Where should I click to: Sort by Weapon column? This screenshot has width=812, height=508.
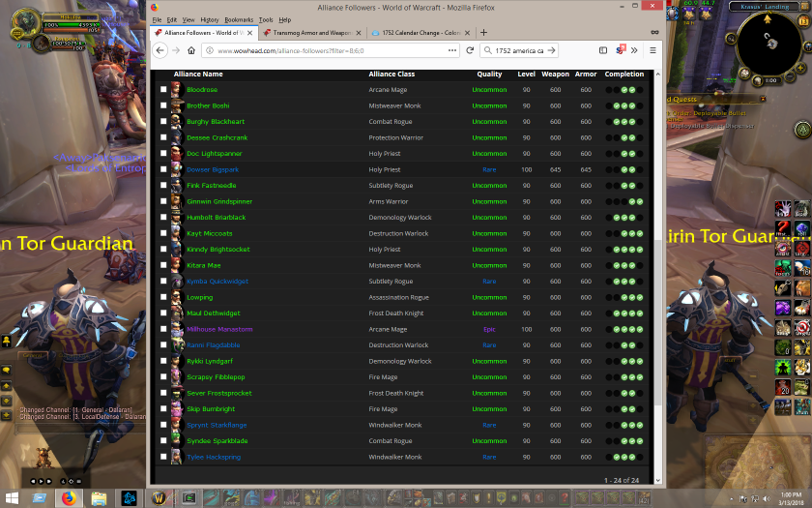555,75
